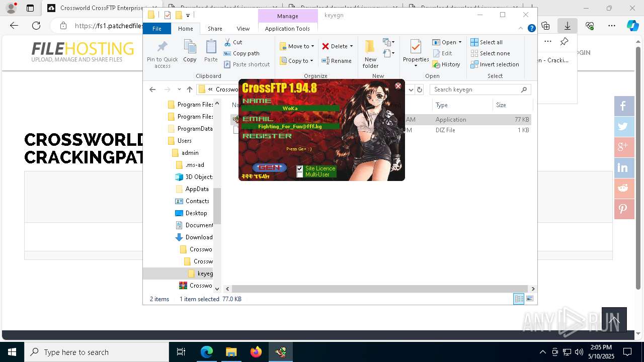Share page via Reddit icon in browser

(x=623, y=189)
